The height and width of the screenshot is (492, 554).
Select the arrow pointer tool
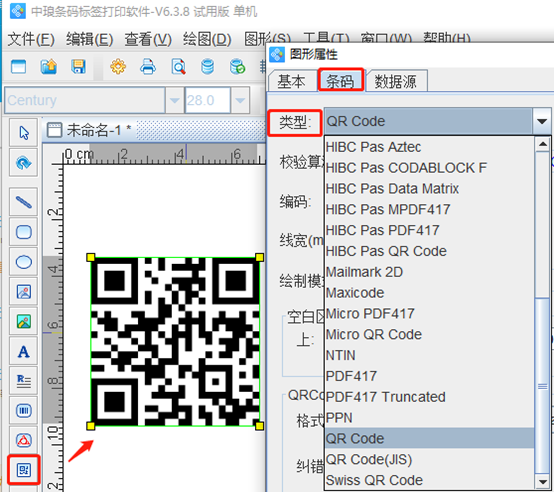click(x=23, y=133)
